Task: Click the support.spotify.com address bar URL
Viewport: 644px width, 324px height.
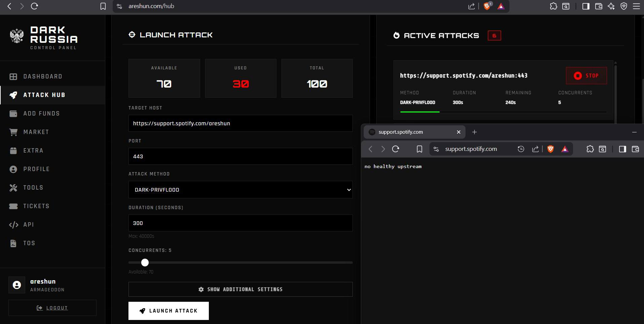Action: point(471,149)
